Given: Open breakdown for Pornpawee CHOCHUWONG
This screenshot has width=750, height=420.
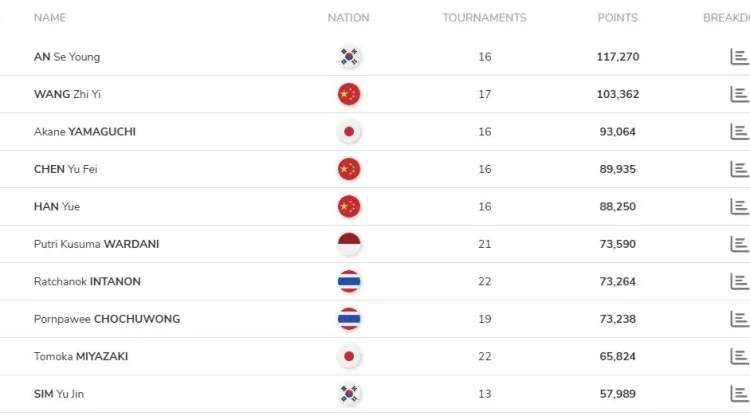Looking at the screenshot, I should point(739,319).
